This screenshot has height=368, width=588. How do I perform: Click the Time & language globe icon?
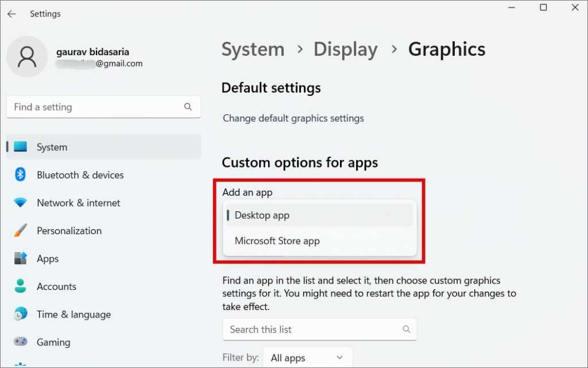20,314
